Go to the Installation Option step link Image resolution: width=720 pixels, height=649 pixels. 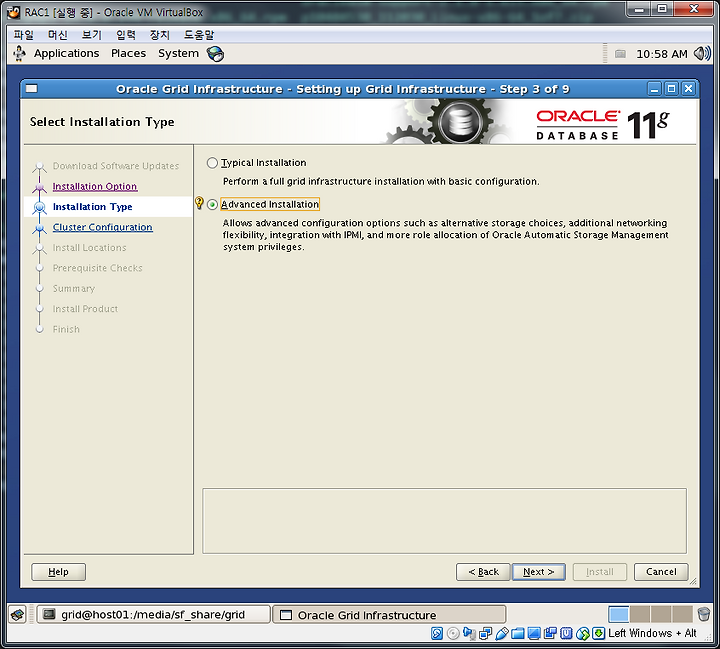coord(95,186)
